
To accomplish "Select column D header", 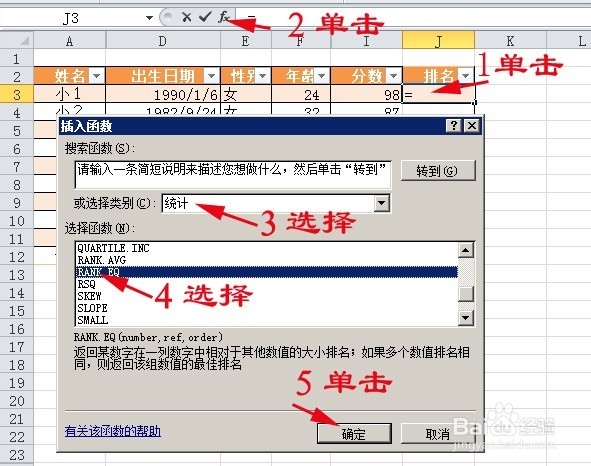I will pyautogui.click(x=163, y=40).
